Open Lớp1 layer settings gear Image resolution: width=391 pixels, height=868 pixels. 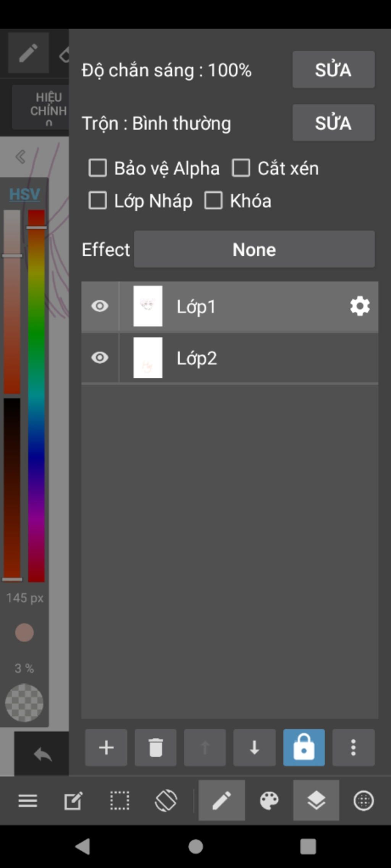coord(360,306)
